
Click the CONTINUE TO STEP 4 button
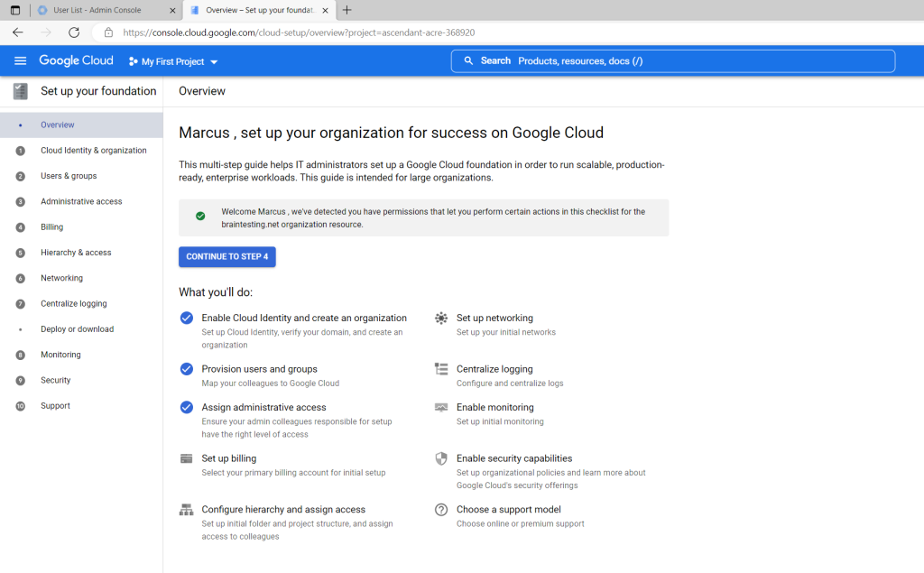[226, 256]
